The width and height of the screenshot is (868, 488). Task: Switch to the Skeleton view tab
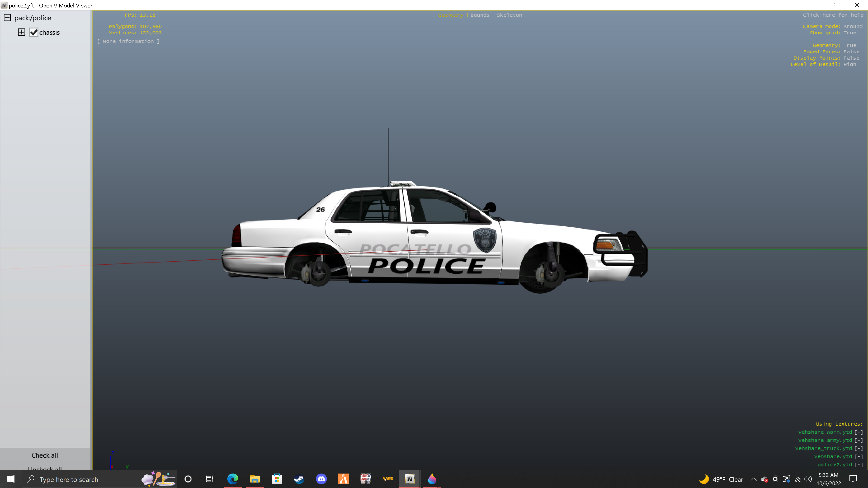509,15
